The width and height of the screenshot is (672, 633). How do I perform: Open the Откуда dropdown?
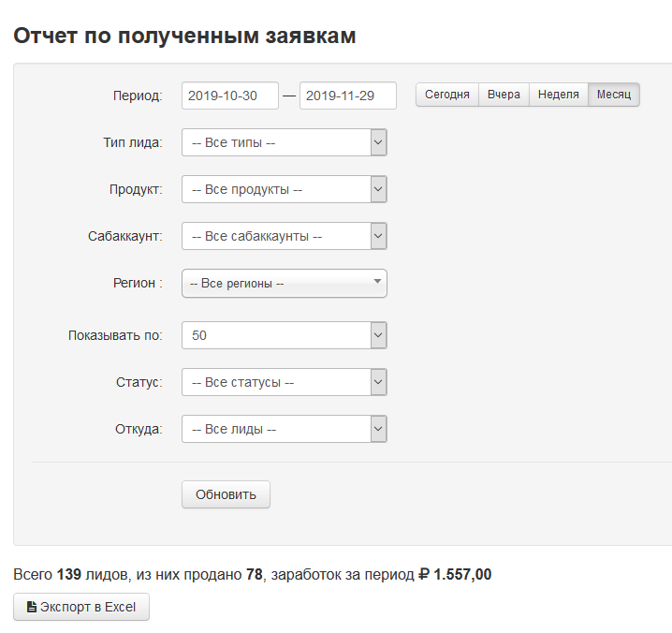click(284, 429)
